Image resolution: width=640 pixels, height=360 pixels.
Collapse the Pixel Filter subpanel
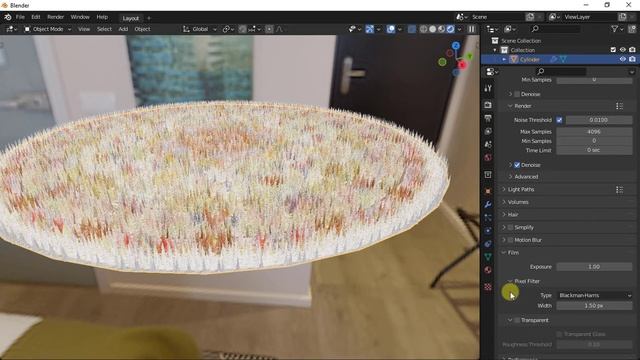click(510, 281)
